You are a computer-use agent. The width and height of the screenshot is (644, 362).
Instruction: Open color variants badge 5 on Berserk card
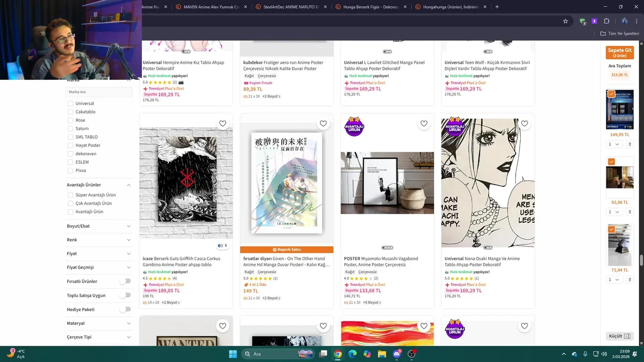click(222, 246)
